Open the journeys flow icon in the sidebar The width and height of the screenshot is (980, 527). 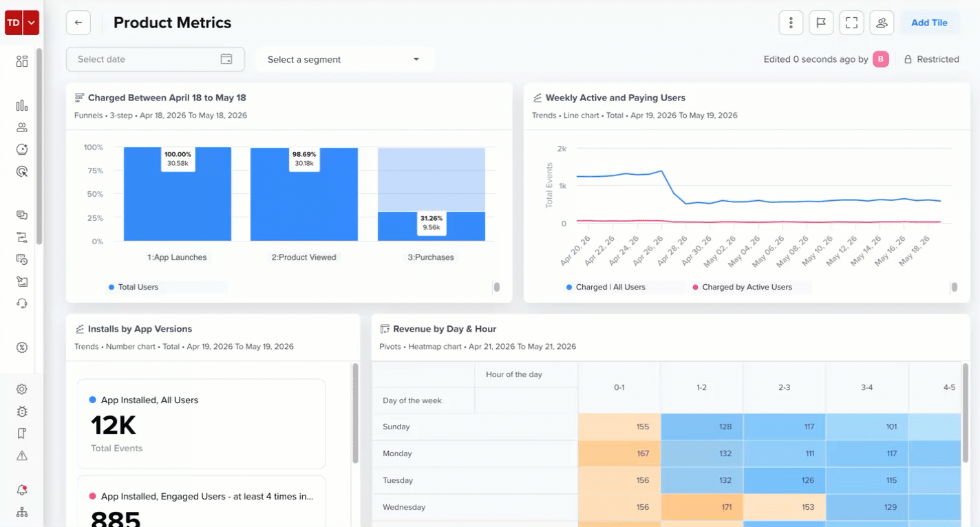pyautogui.click(x=22, y=237)
